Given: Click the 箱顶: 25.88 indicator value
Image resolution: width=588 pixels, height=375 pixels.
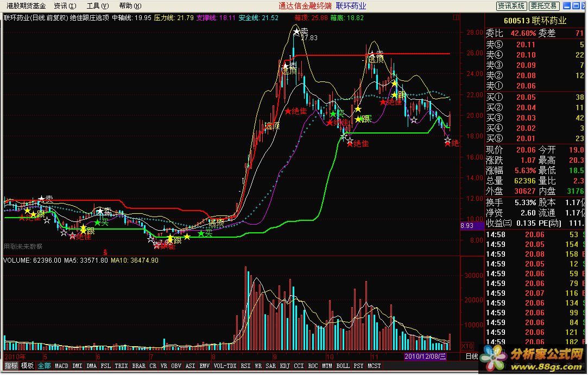Looking at the screenshot, I should point(311,17).
